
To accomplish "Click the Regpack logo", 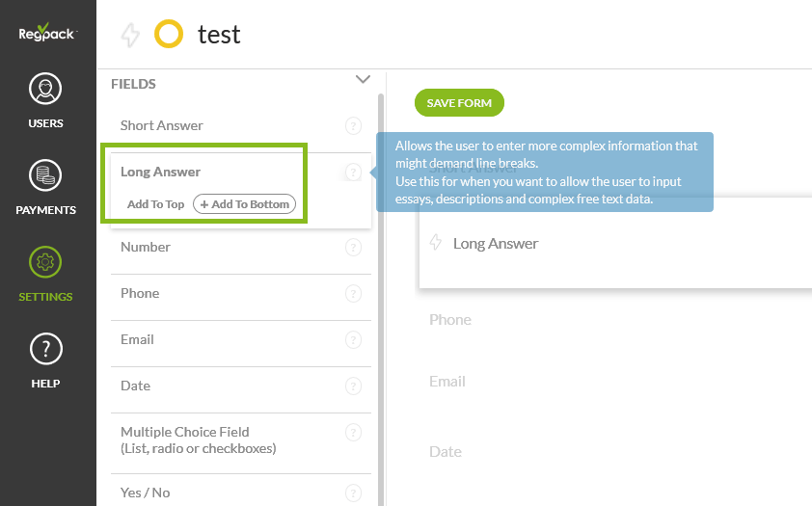I will pos(47,34).
